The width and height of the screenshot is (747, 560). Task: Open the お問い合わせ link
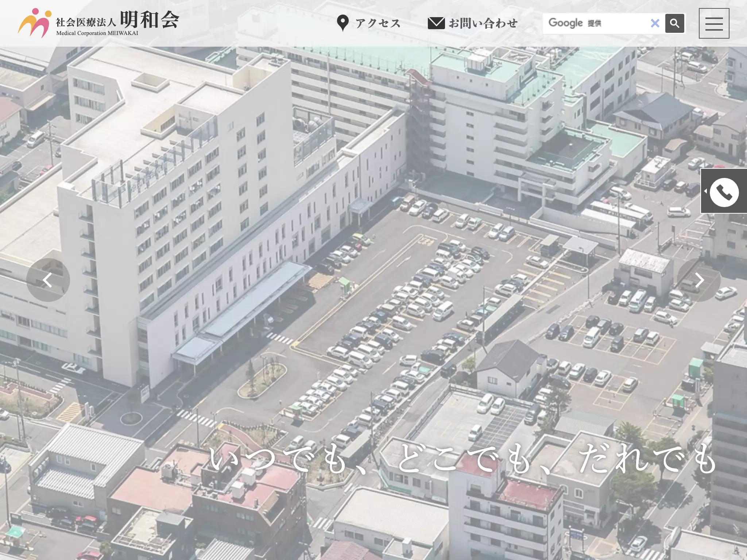[x=483, y=23]
